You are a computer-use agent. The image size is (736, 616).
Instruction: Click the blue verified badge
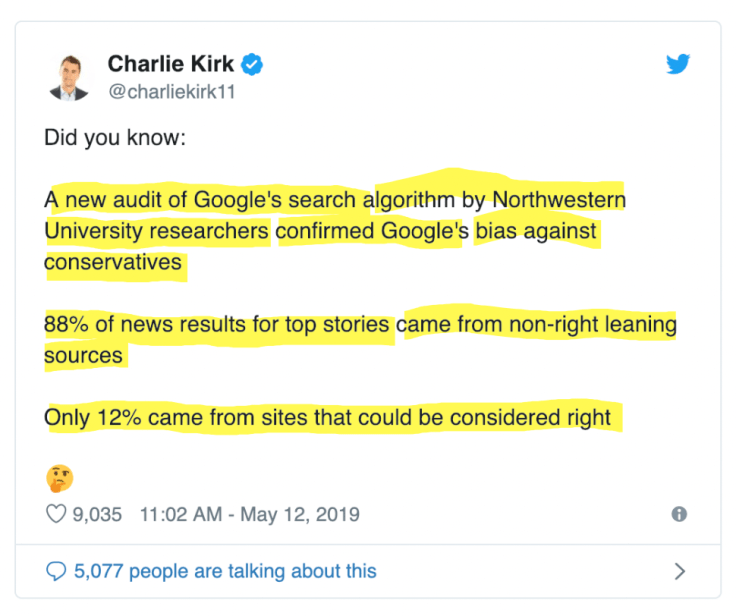coord(254,65)
